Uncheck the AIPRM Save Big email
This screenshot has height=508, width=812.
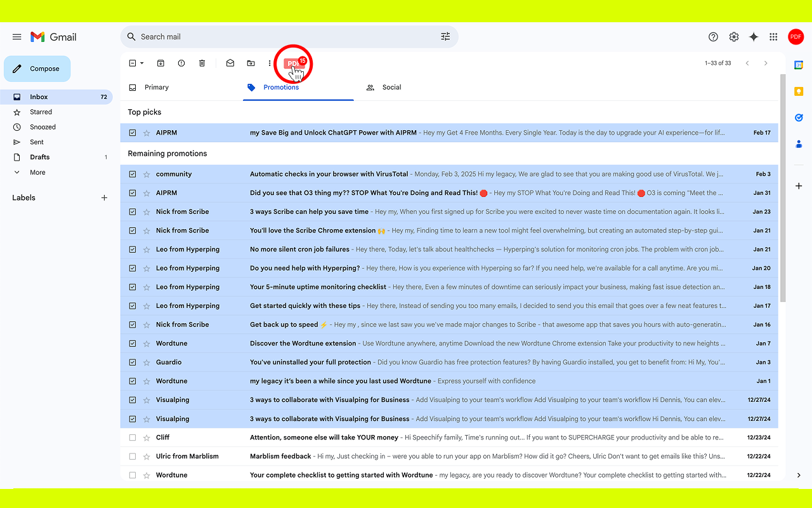(132, 132)
